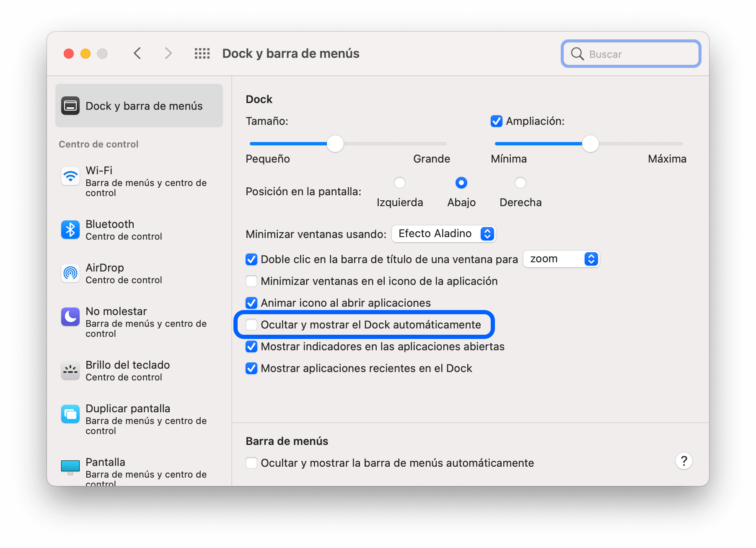Disable the Ampliación checkbox
The width and height of the screenshot is (756, 548).
click(496, 121)
